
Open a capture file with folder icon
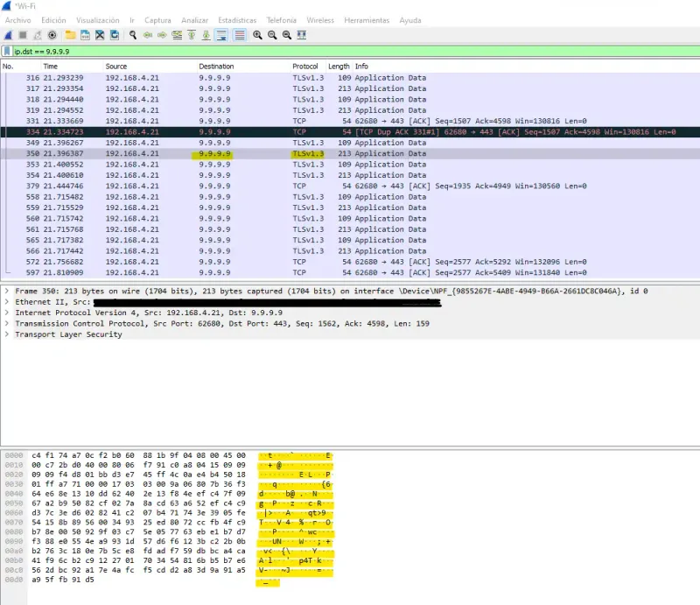tap(70, 35)
